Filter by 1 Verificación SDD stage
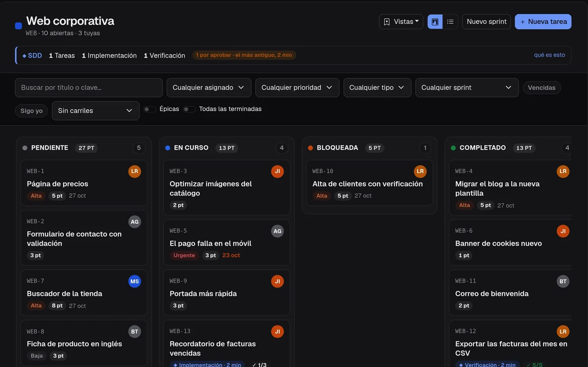Image resolution: width=588 pixels, height=367 pixels. [164, 55]
